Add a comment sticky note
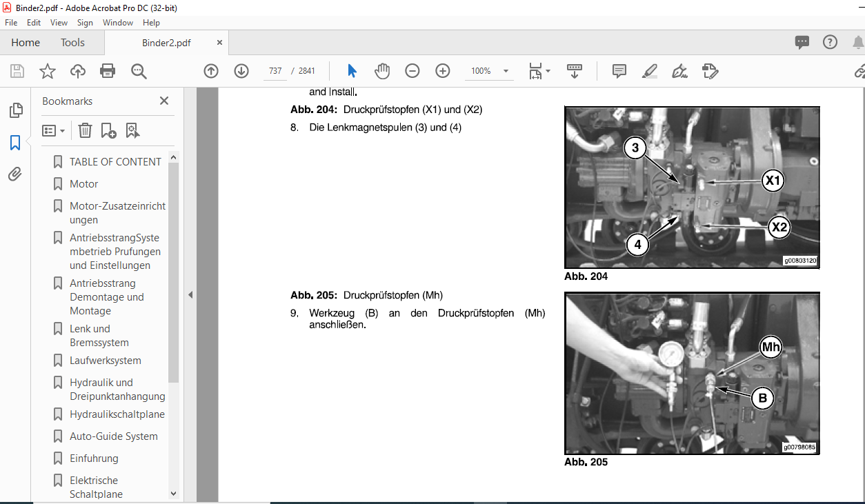Screen dimensions: 865x504 click(619, 71)
